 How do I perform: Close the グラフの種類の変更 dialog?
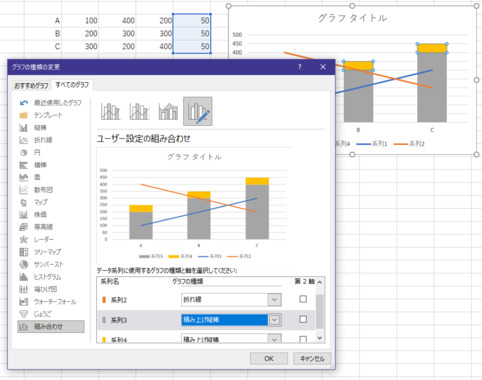coord(323,67)
